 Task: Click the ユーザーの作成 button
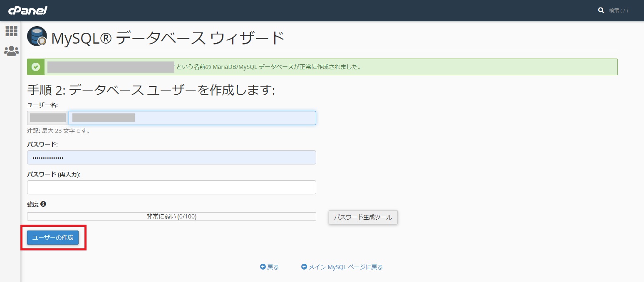53,238
